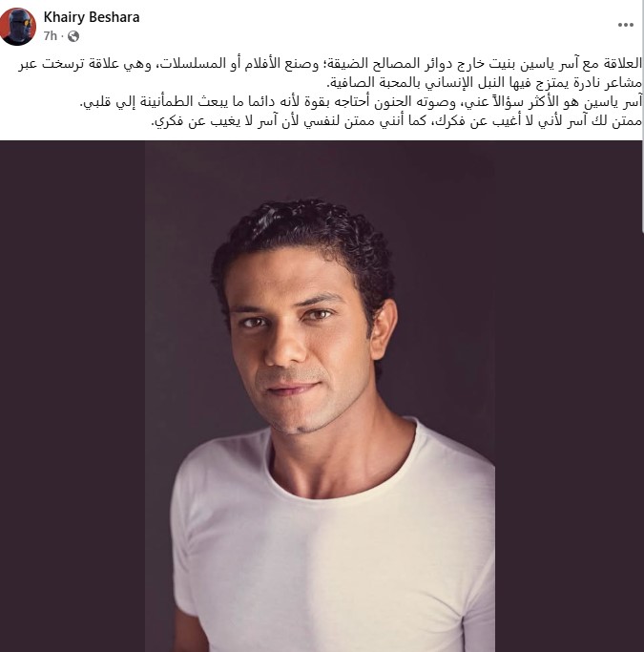Viewport: 644px width, 652px height.
Task: Open the three-dot post options menu
Action: tap(625, 25)
